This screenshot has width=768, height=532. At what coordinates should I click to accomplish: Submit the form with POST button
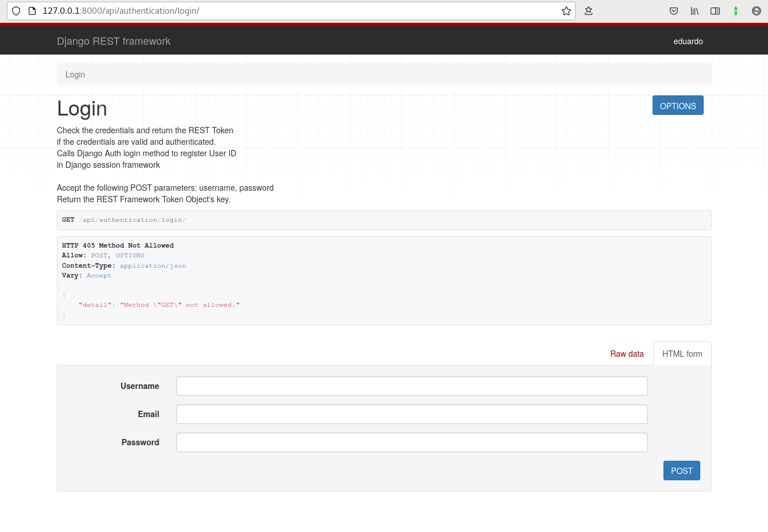pyautogui.click(x=681, y=471)
